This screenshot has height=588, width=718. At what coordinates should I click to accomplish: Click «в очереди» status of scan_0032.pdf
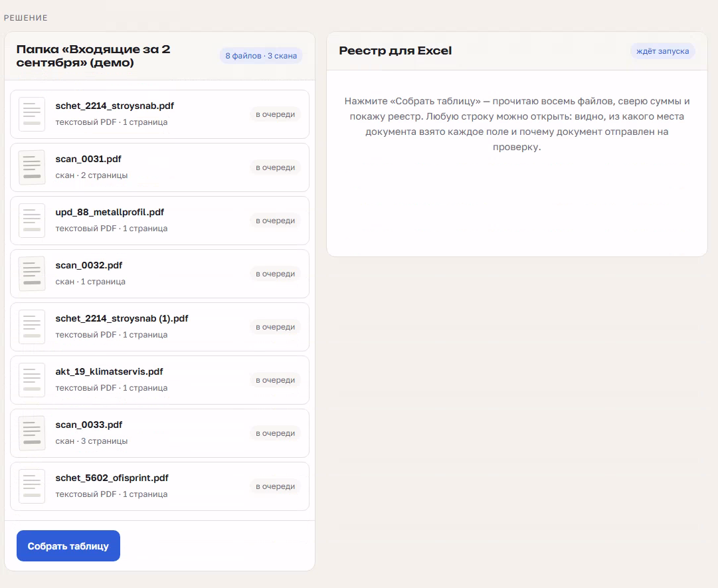(x=275, y=273)
